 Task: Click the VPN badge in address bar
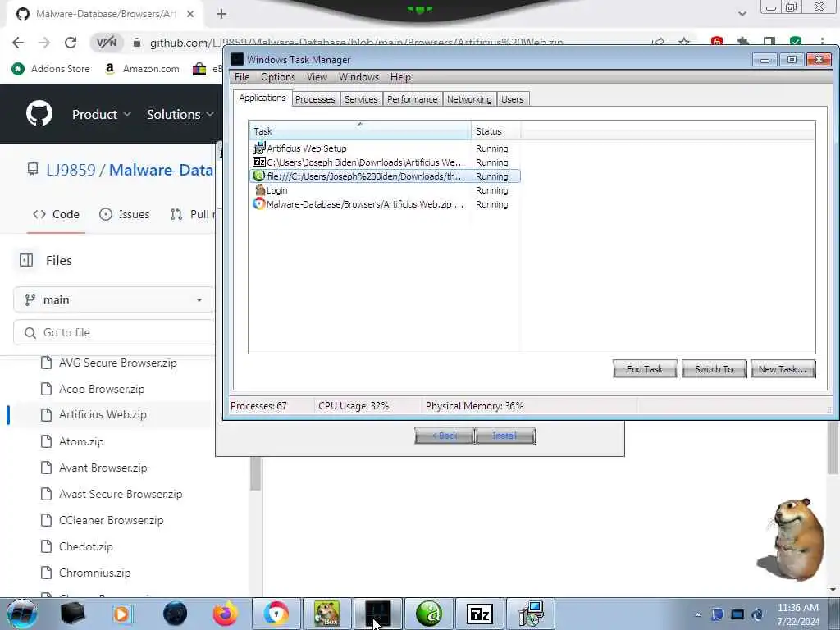[x=106, y=43]
